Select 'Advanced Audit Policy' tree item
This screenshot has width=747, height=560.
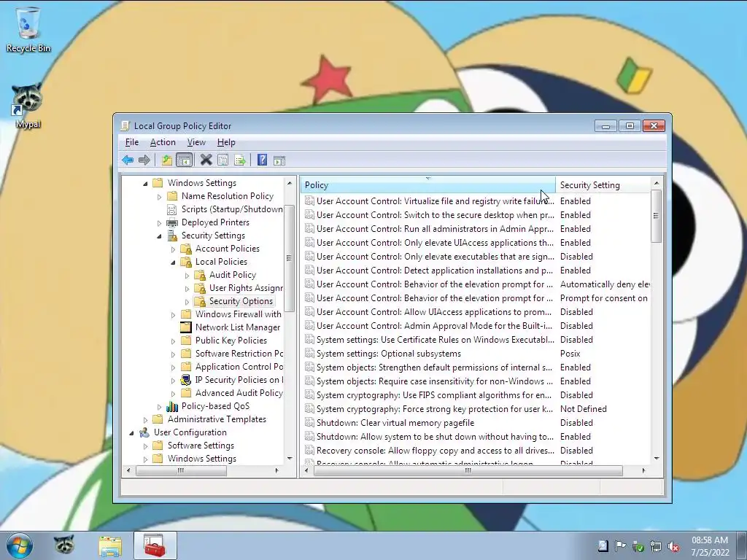tap(239, 393)
